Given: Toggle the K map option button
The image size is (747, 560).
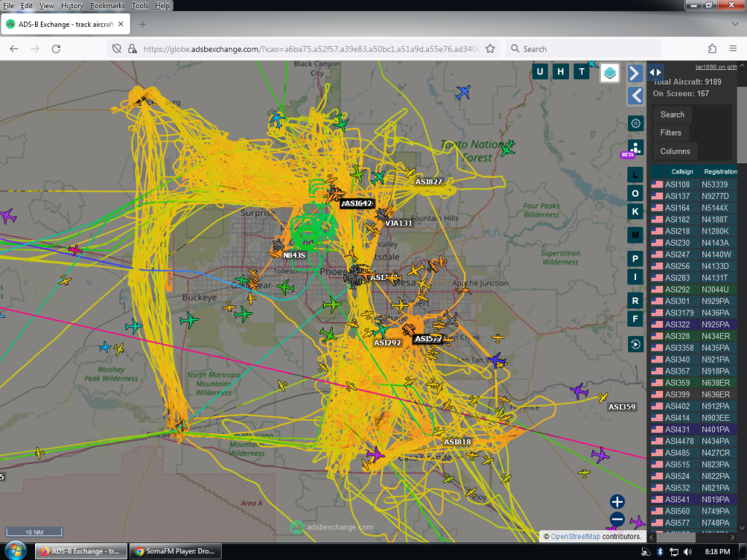Looking at the screenshot, I should click(635, 211).
